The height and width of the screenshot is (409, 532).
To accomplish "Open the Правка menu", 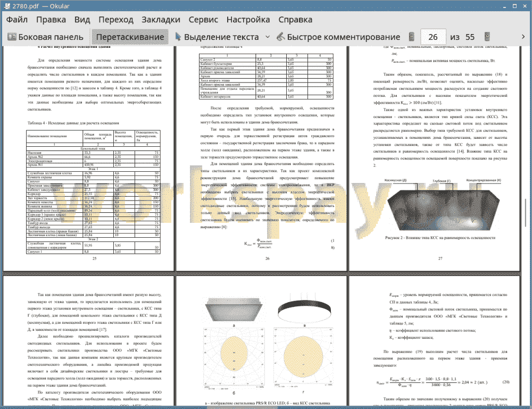I will point(51,20).
